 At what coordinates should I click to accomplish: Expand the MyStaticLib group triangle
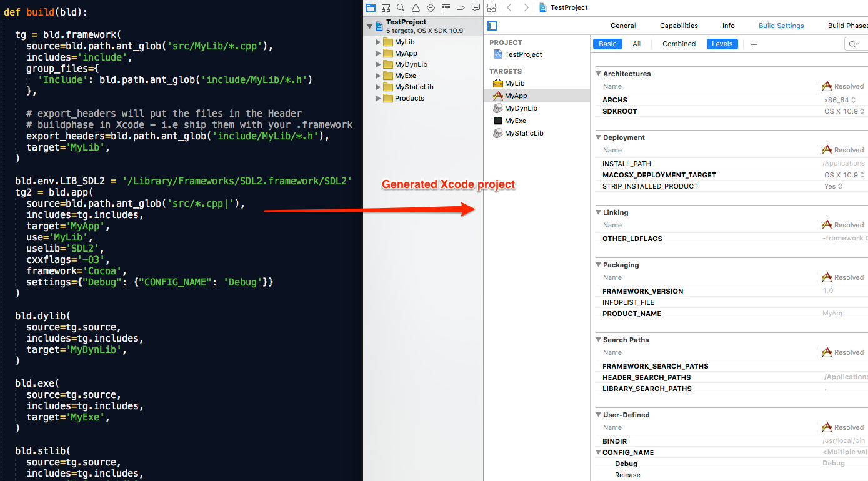coord(379,87)
